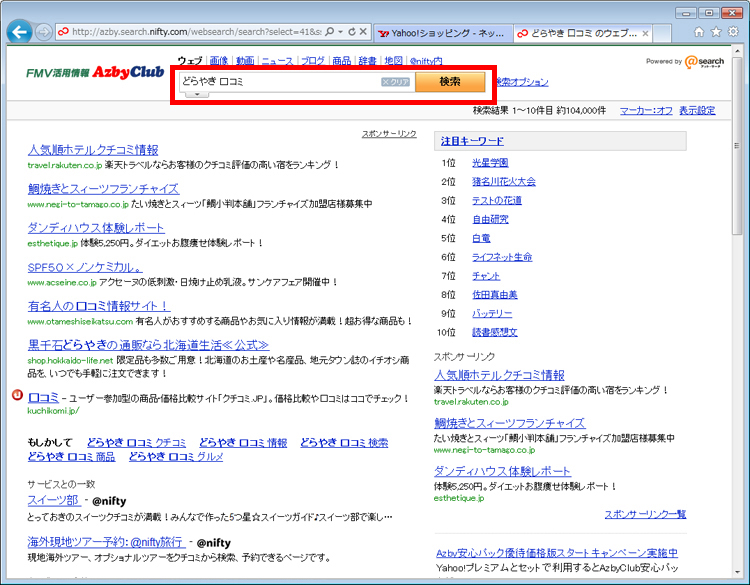Viewport: 750px width, 585px height.
Task: Refresh the page with the reload icon
Action: (352, 32)
